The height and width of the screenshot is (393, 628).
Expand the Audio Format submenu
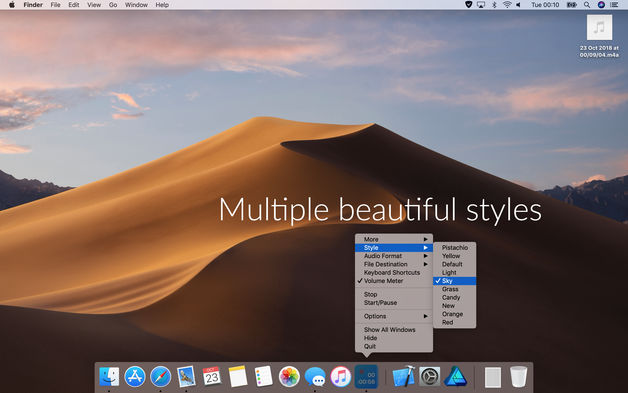[394, 256]
